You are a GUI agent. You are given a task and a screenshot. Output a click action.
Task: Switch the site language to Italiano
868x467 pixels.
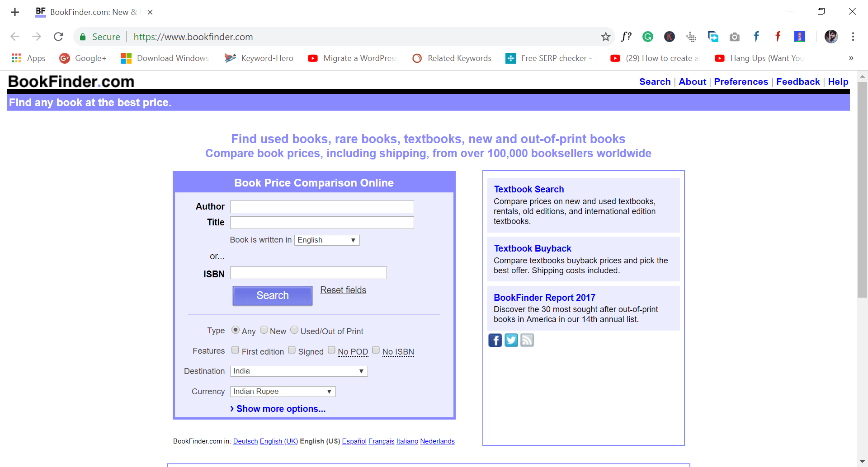coord(407,441)
